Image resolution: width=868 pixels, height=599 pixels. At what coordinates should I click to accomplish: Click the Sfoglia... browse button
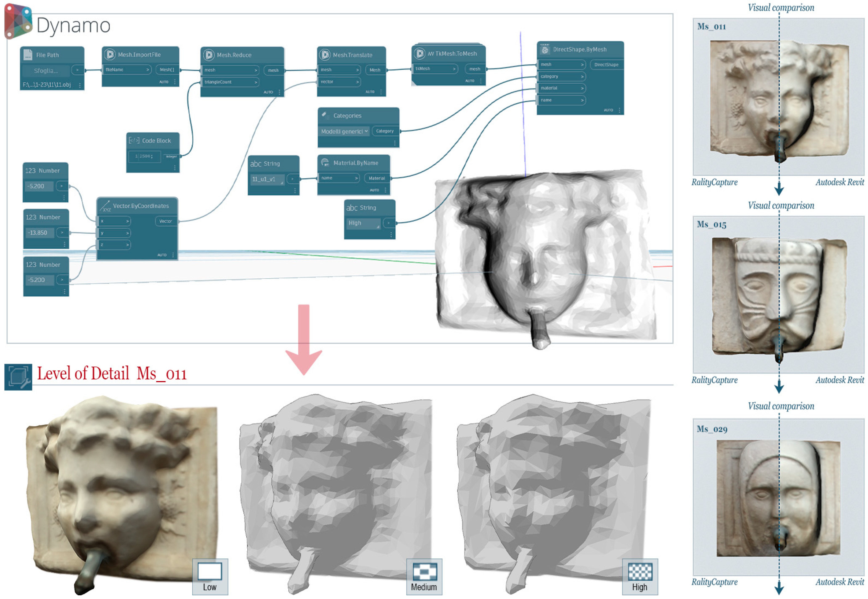(x=46, y=71)
